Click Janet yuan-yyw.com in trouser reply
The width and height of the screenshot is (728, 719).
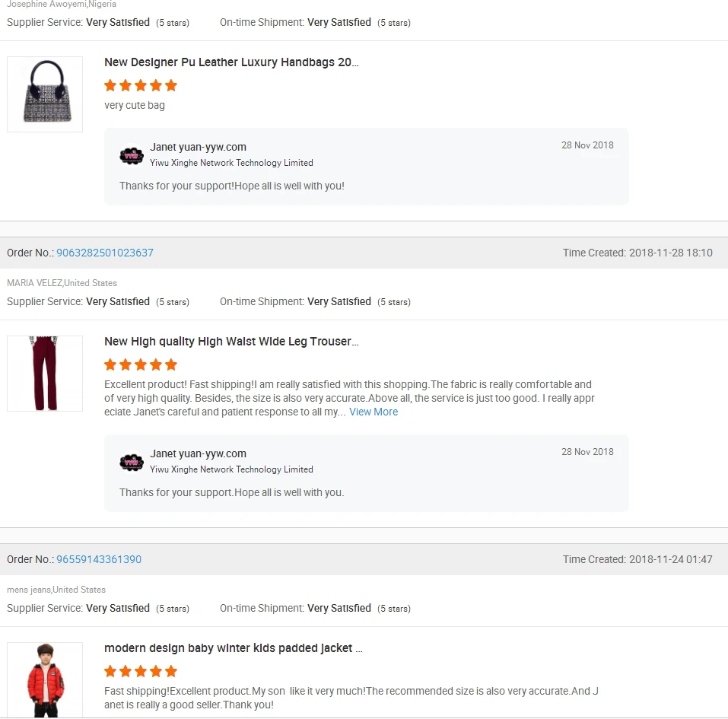[x=198, y=453]
